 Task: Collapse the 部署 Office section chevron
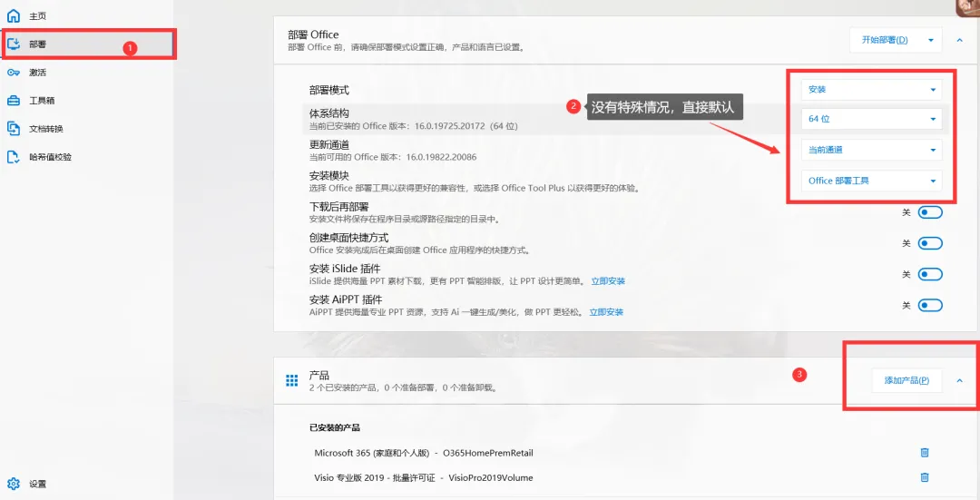[959, 40]
